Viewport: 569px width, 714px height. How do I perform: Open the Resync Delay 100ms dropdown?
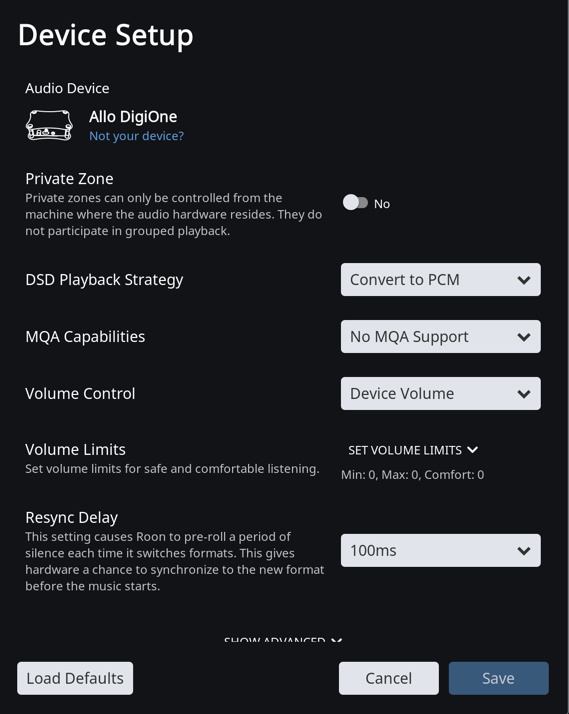[441, 551]
